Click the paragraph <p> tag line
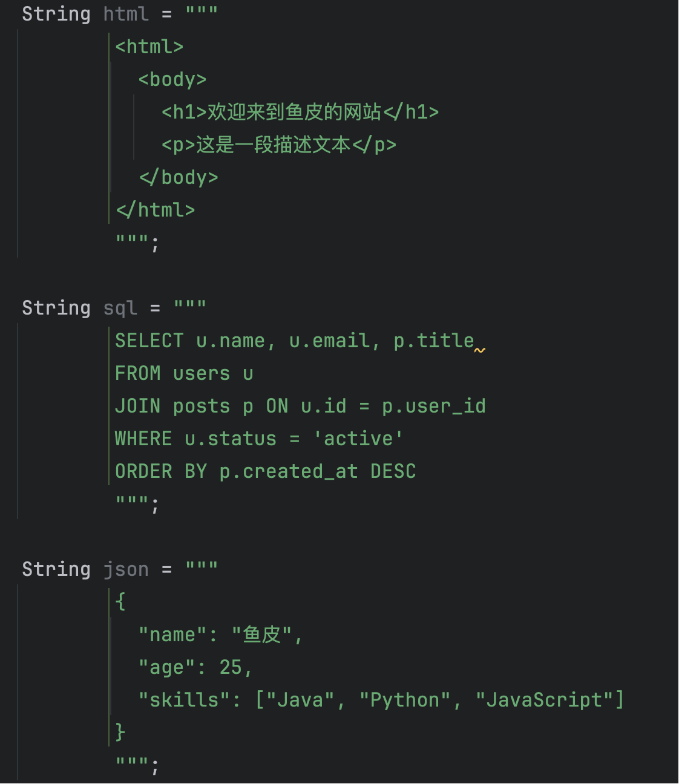Viewport: 679px width, 784px height. point(278,145)
